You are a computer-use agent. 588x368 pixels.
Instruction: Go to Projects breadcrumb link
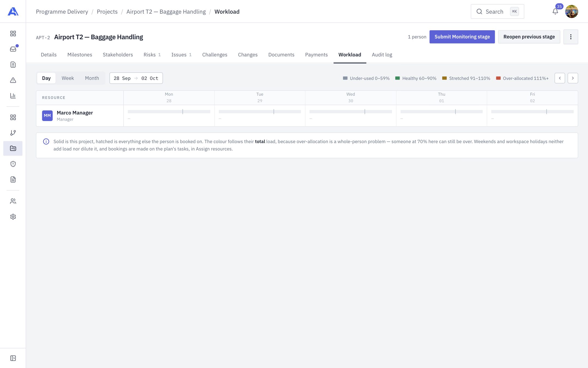107,12
